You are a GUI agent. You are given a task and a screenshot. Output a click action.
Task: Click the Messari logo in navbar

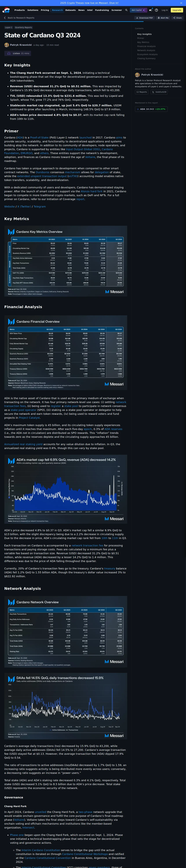coord(6,10)
